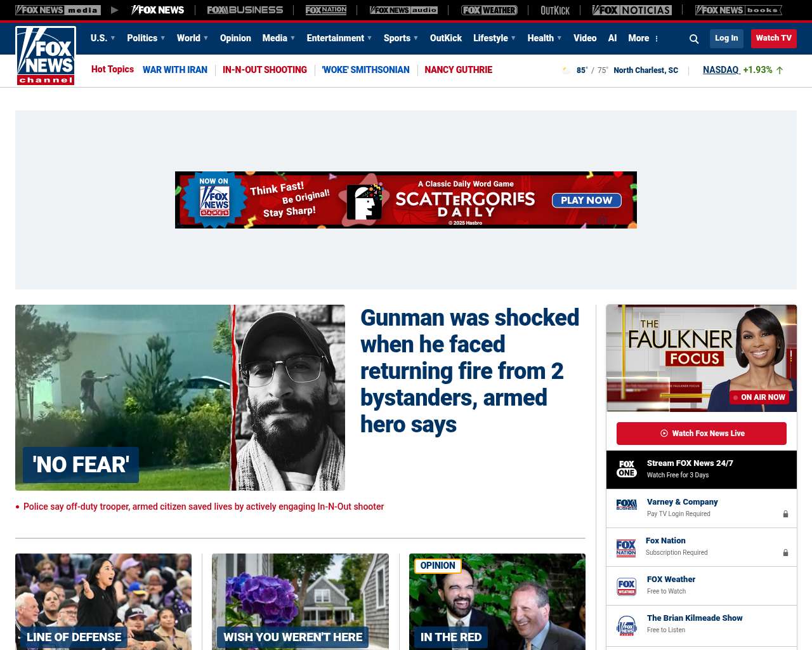Click the Watch TV button
Screen dimensions: 812x650
774,38
